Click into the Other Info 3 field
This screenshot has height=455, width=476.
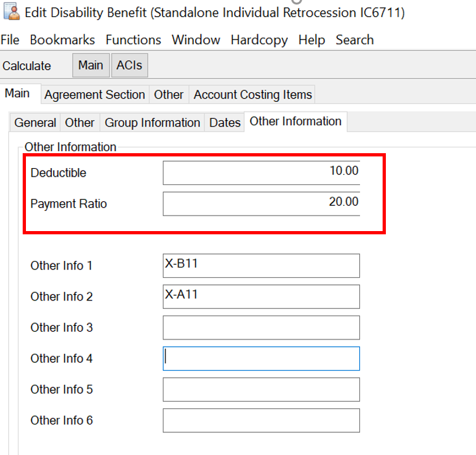[261, 327]
